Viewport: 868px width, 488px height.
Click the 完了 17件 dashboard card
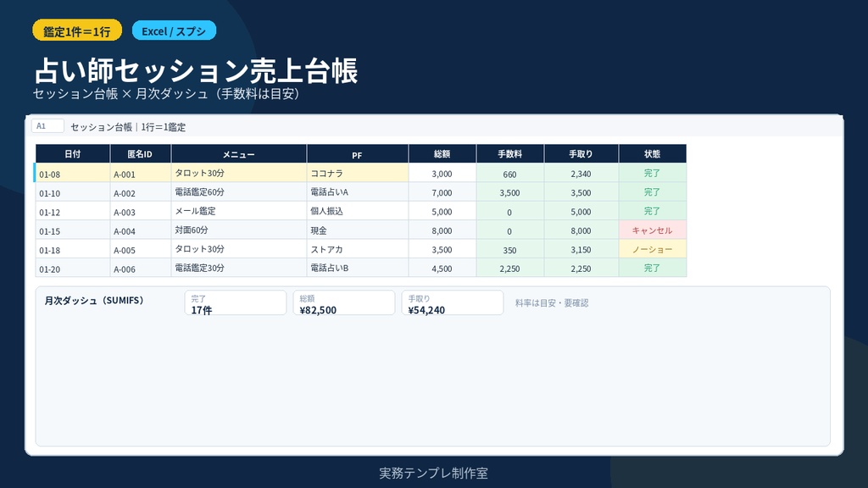click(x=236, y=303)
